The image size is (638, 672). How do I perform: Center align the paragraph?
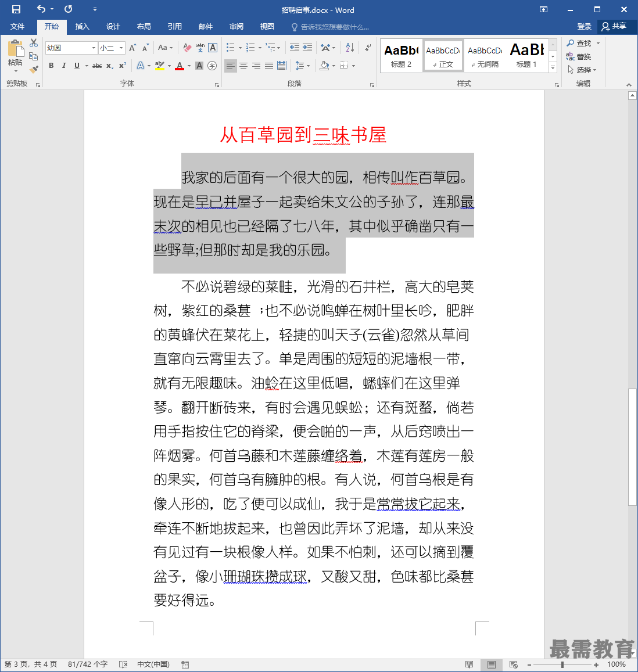click(243, 66)
